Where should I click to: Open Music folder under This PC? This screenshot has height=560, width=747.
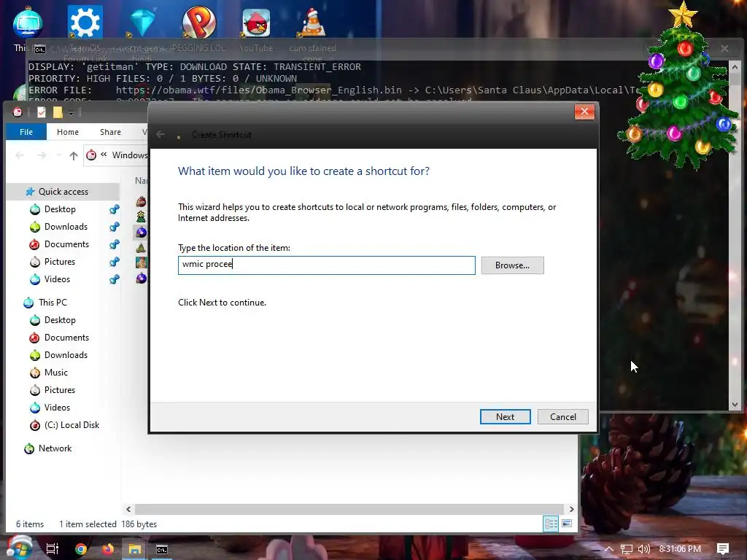55,373
